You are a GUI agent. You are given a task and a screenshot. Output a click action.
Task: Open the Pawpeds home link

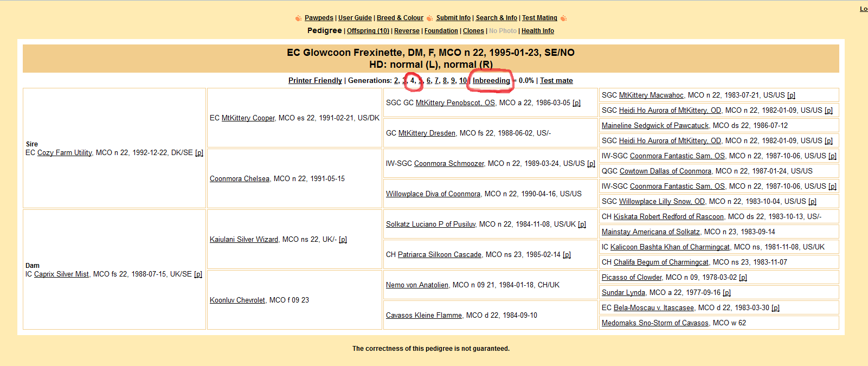tap(319, 18)
